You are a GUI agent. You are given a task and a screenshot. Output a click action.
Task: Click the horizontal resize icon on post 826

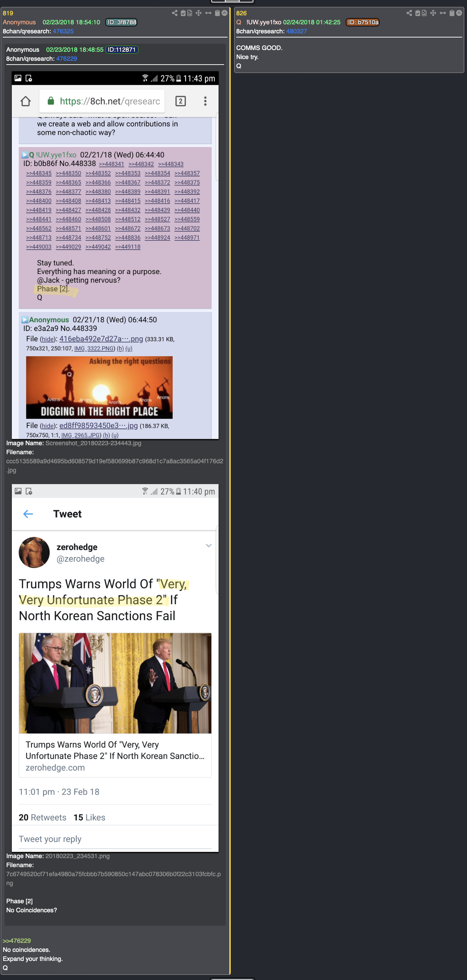tap(443, 13)
